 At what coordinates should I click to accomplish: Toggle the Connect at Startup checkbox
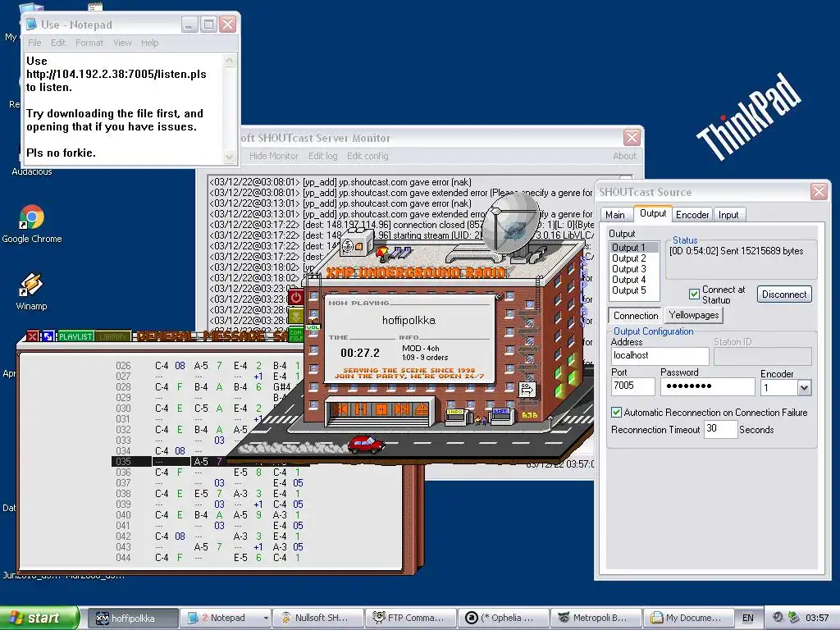tap(694, 294)
